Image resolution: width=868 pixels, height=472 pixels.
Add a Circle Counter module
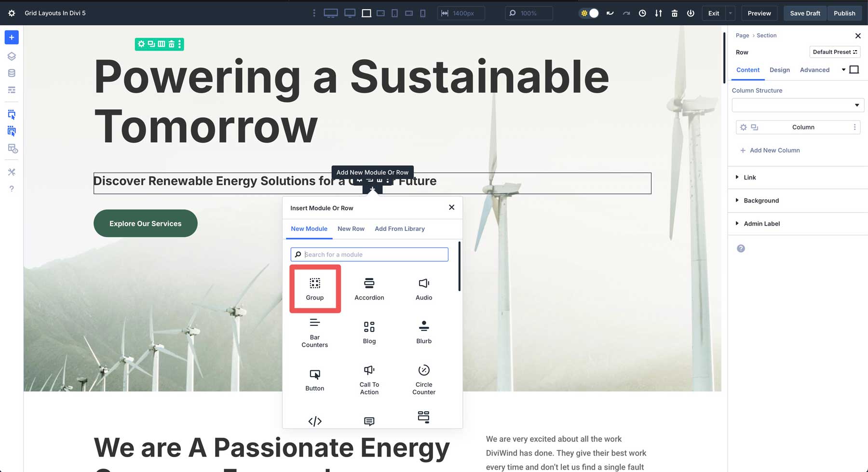coord(423,380)
